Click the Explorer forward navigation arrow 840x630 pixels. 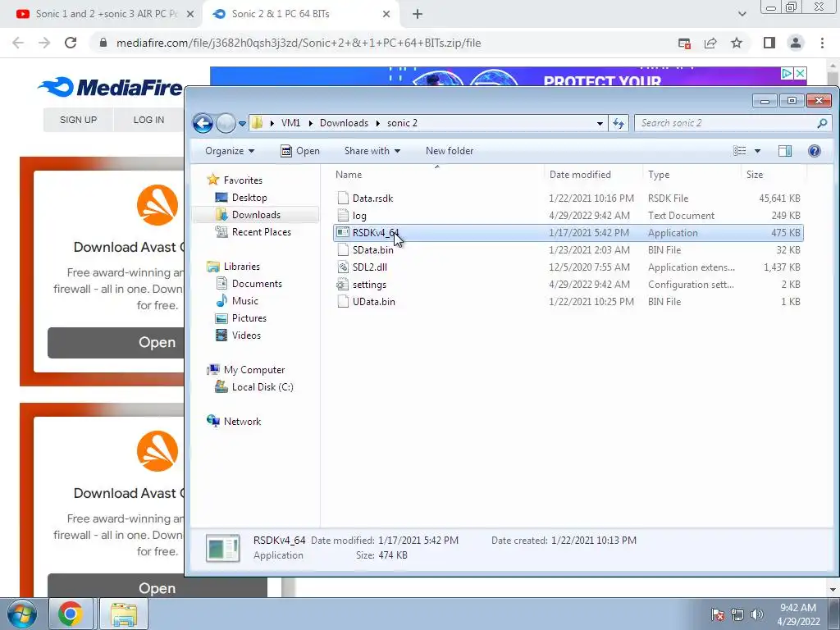coord(226,124)
